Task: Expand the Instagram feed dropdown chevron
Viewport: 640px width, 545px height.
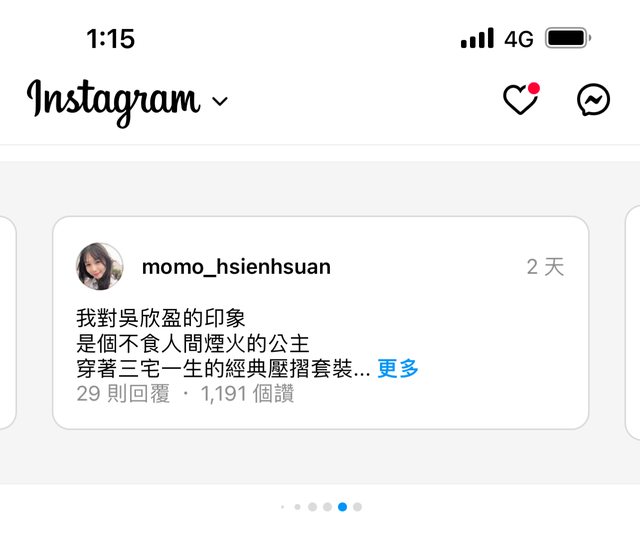Action: pyautogui.click(x=220, y=101)
